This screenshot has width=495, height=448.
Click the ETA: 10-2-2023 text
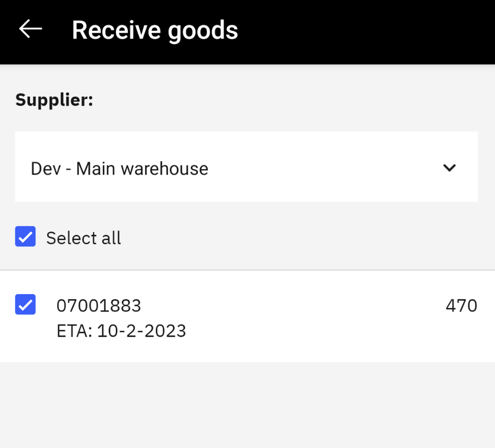point(121,331)
